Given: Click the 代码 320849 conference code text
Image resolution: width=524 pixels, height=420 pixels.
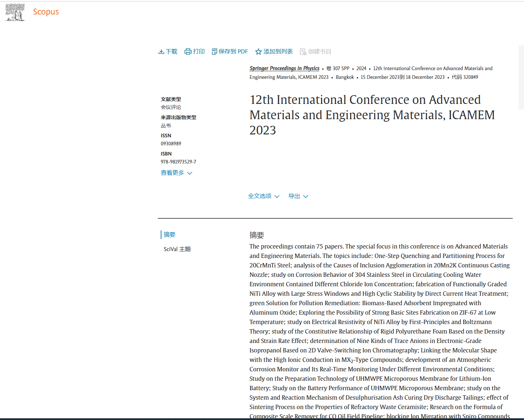Looking at the screenshot, I should point(465,77).
